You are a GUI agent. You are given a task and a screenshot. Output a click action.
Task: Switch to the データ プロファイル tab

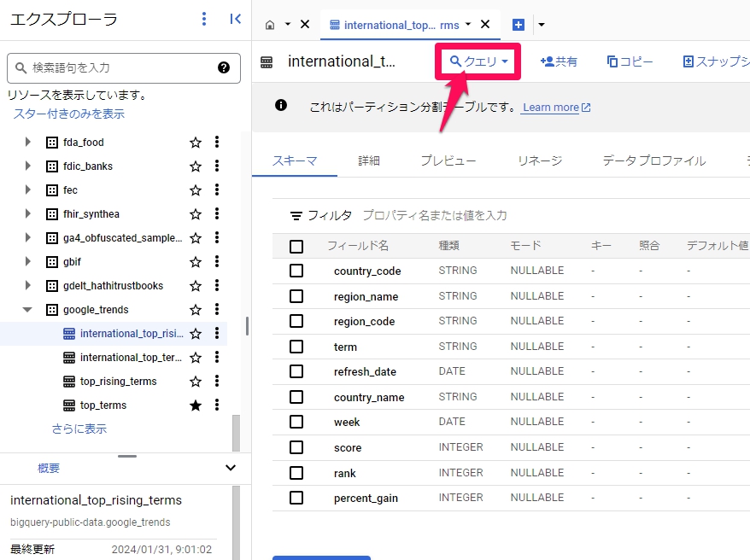(653, 161)
